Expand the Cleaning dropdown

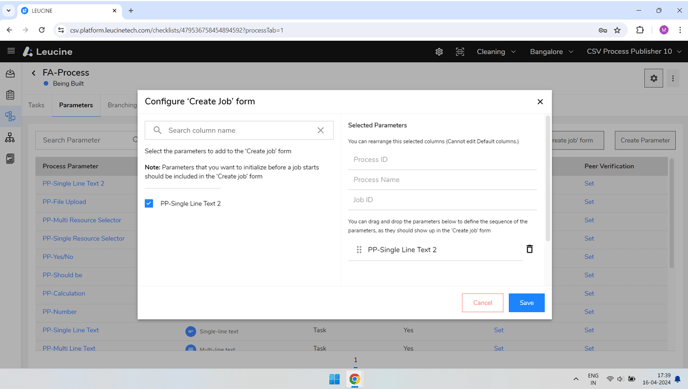point(496,52)
